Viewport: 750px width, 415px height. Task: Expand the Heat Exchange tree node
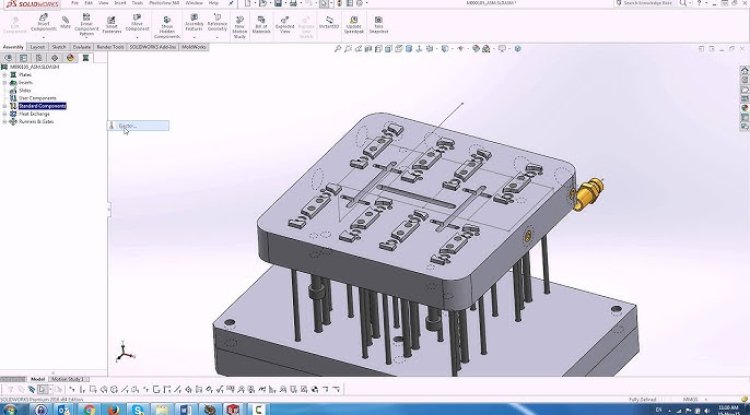(5, 114)
